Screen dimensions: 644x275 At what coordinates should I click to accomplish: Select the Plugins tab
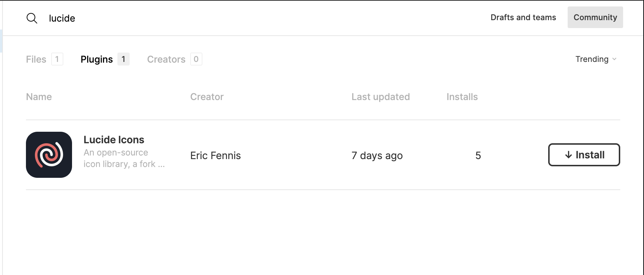click(x=96, y=59)
